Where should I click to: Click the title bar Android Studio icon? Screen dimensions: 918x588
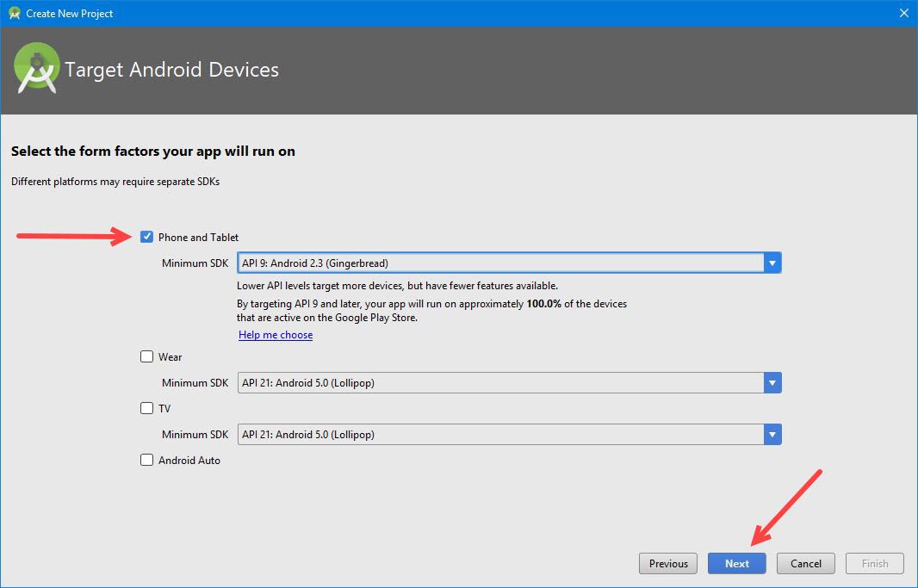click(x=15, y=13)
